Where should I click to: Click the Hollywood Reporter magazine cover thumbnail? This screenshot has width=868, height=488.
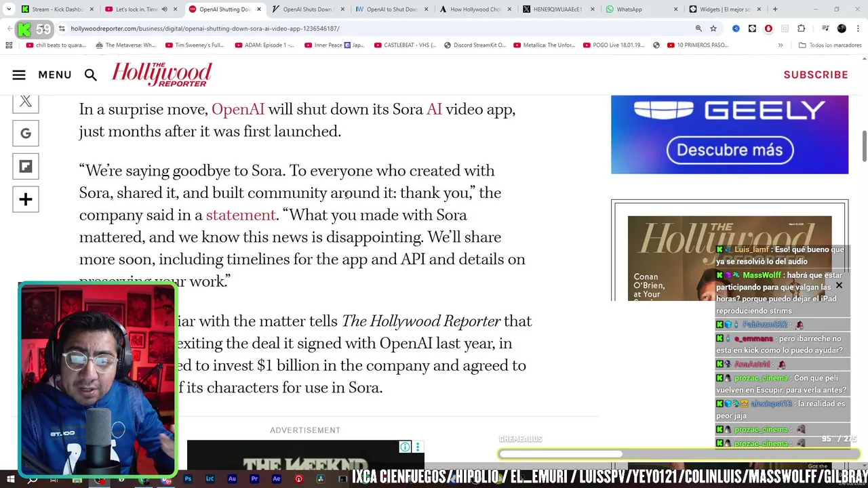click(x=730, y=258)
